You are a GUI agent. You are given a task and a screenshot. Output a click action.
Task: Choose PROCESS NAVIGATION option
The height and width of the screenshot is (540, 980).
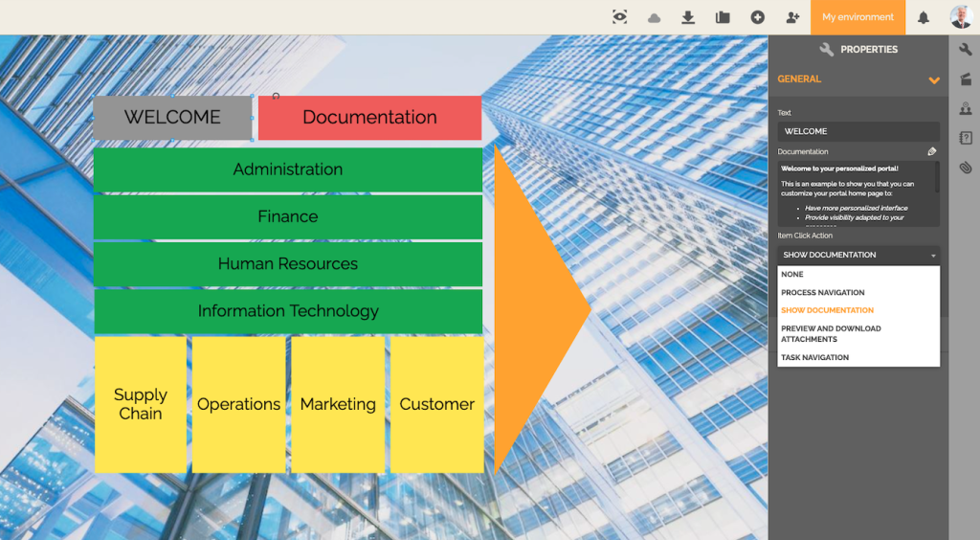click(x=822, y=293)
